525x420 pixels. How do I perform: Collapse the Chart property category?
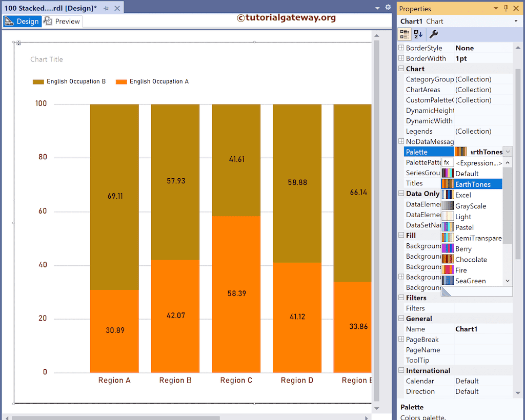click(x=401, y=69)
